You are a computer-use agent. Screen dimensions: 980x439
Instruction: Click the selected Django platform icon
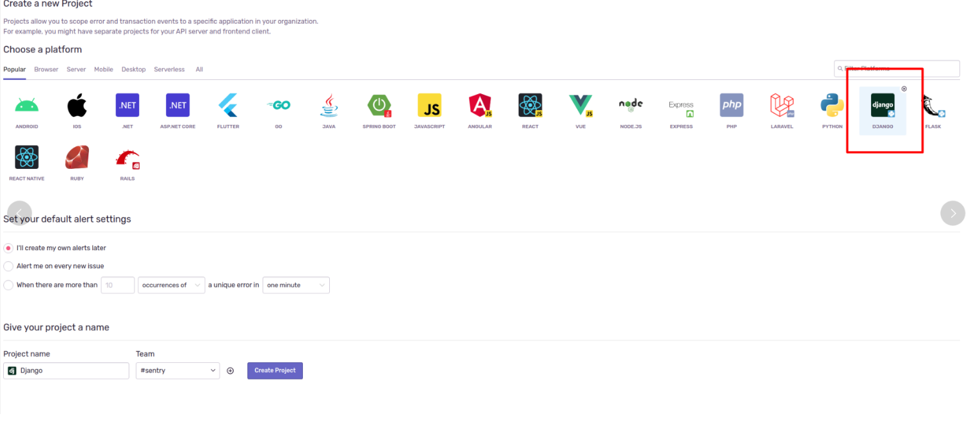883,105
